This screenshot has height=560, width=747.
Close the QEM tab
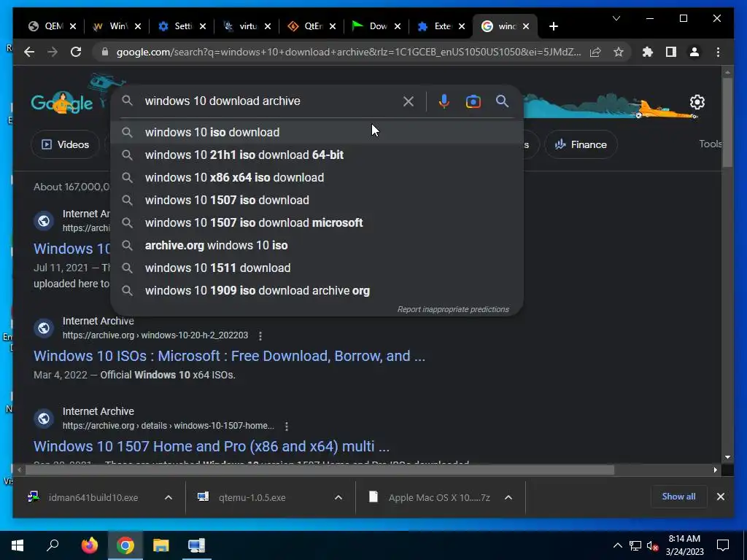click(73, 26)
